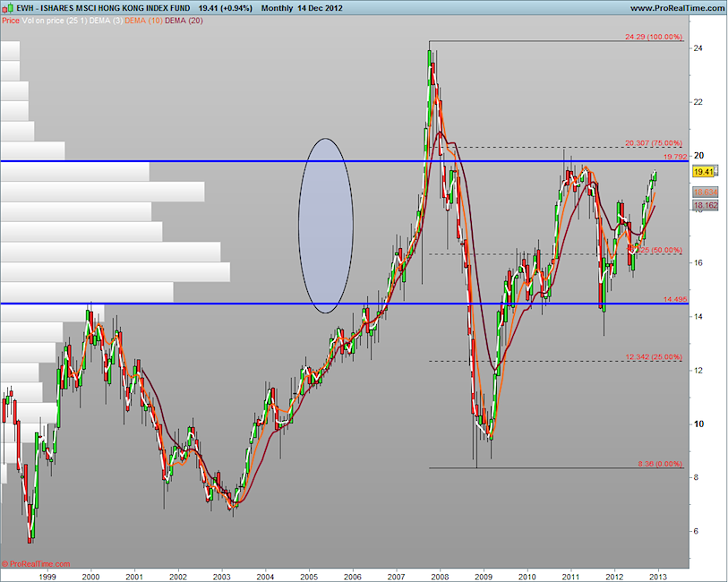Click the 2004 year label on the time axis
This screenshot has height=582, width=728.
coord(266,577)
